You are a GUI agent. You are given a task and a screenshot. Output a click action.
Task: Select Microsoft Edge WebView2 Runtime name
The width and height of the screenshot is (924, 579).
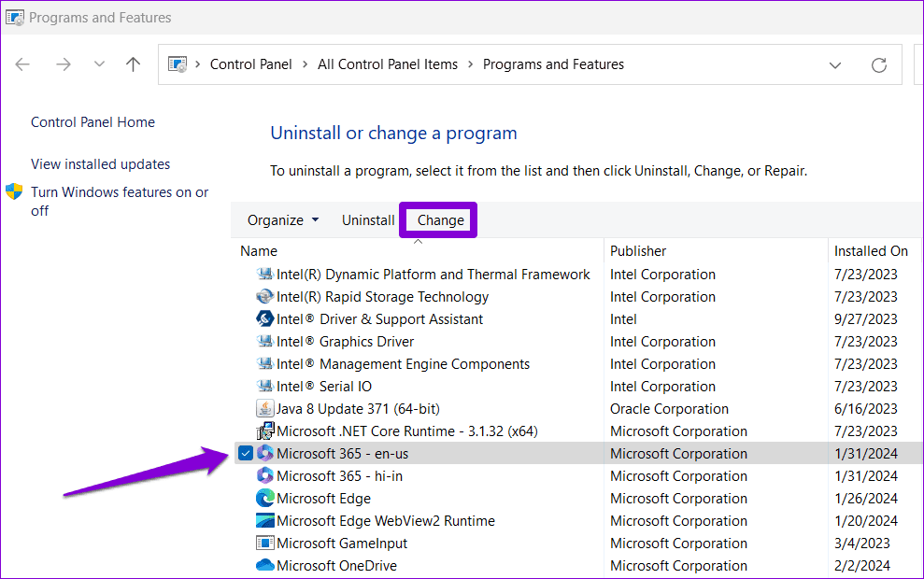[x=386, y=521]
